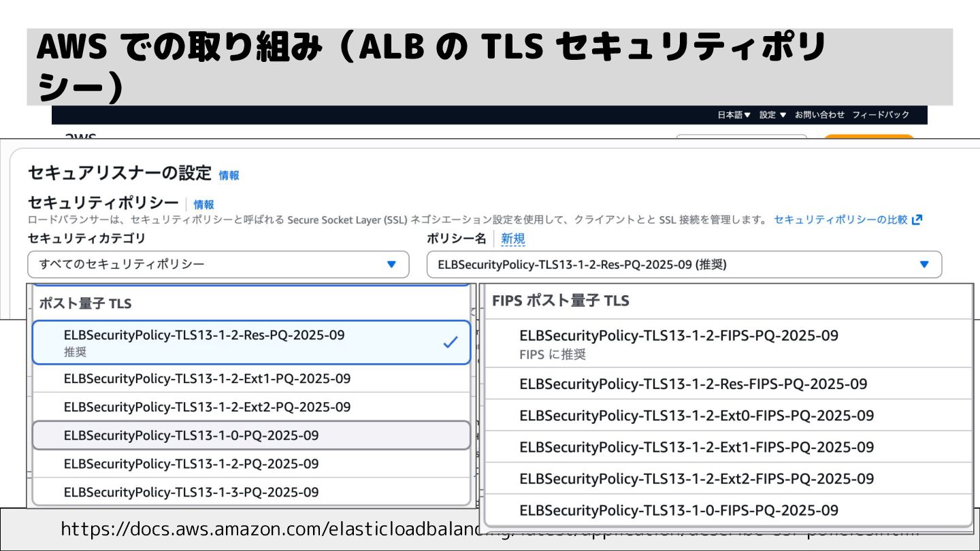Click external link icon beside セキュリティポリシーの比較
This screenshot has width=980, height=551.
point(917,220)
